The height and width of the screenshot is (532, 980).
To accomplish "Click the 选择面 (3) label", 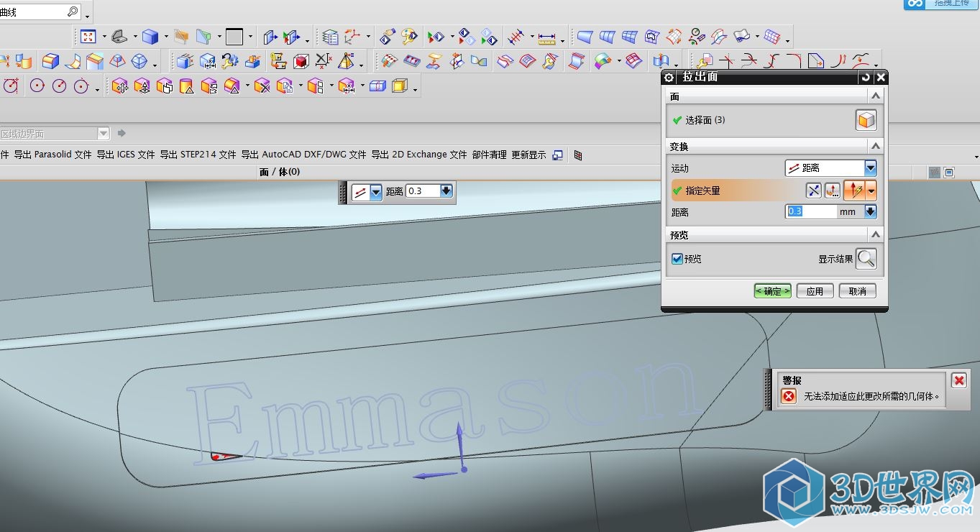I will 705,120.
